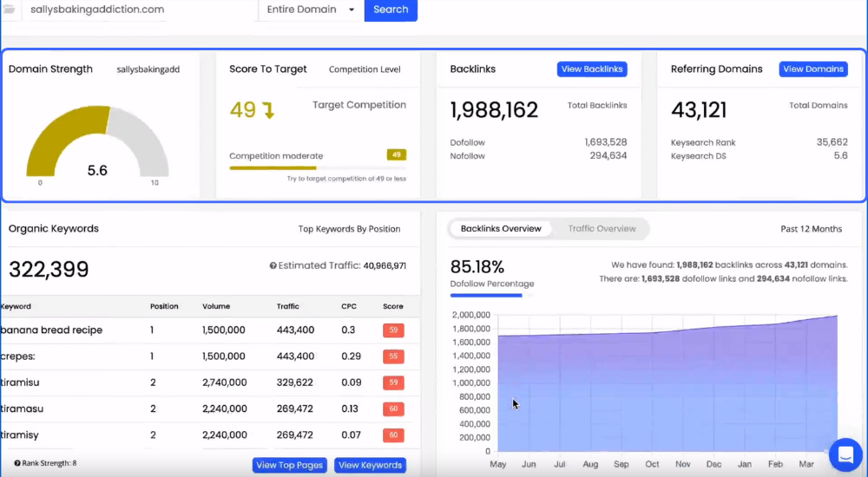Select the 'banana bread recipe' keyword

pos(51,330)
